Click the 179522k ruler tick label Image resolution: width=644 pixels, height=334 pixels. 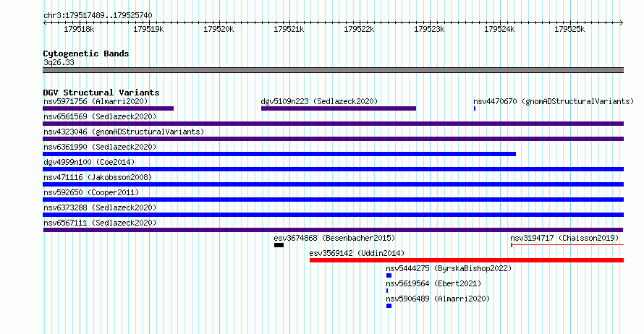coord(359,29)
